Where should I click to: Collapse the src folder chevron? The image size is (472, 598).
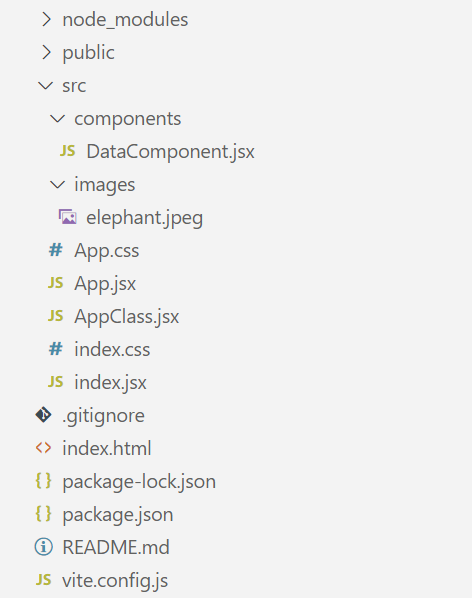(x=46, y=85)
